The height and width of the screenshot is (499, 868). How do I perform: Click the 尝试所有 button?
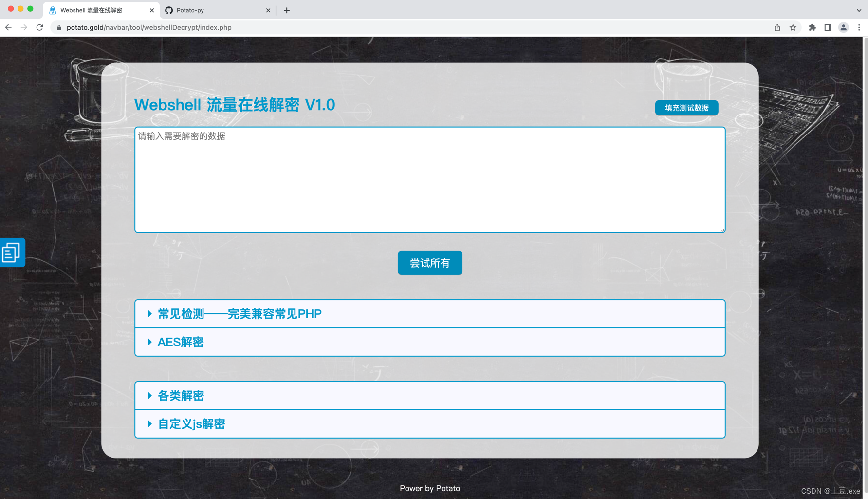pos(430,263)
